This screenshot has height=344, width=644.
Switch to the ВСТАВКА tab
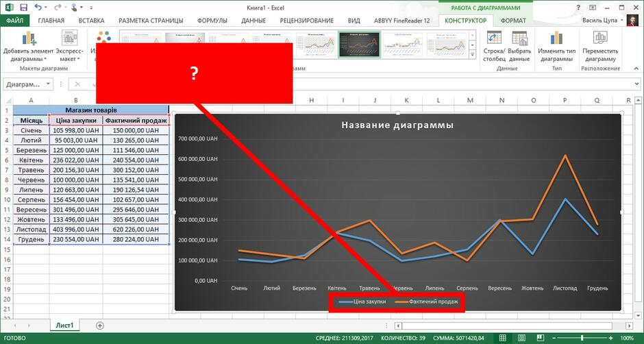tap(91, 20)
